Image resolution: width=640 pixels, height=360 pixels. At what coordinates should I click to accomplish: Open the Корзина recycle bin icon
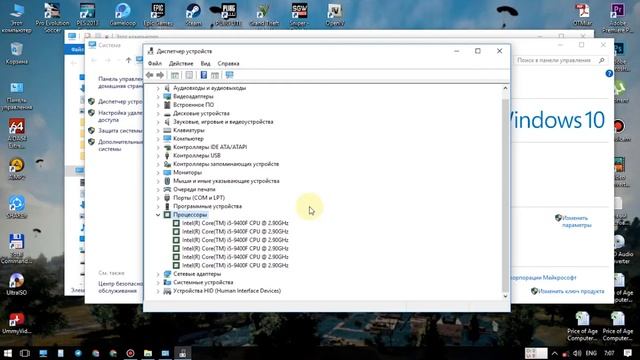[x=17, y=53]
